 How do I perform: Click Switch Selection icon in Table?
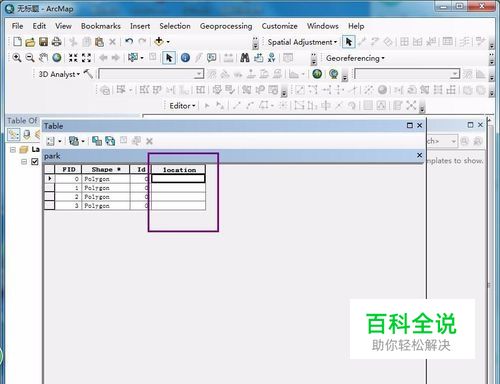[x=110, y=141]
